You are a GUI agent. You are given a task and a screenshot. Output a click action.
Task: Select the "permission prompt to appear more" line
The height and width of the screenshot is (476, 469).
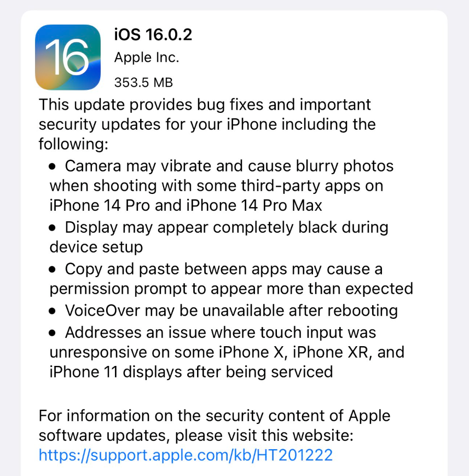point(231,289)
